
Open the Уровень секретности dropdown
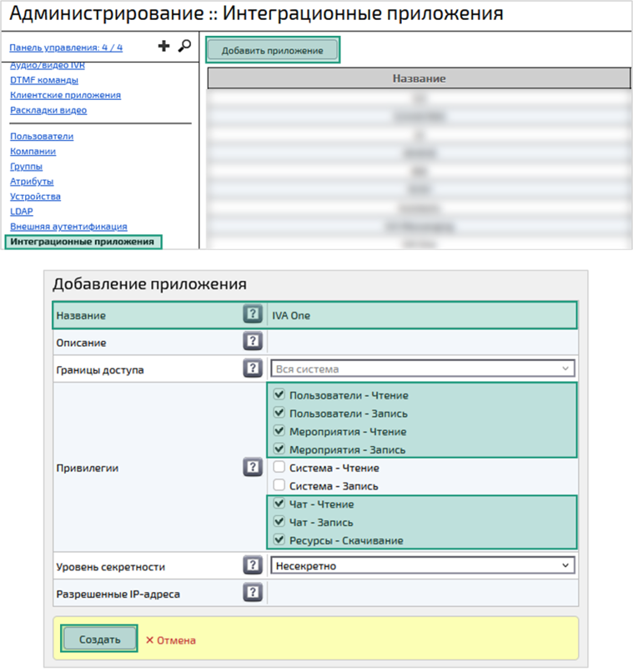(x=423, y=565)
